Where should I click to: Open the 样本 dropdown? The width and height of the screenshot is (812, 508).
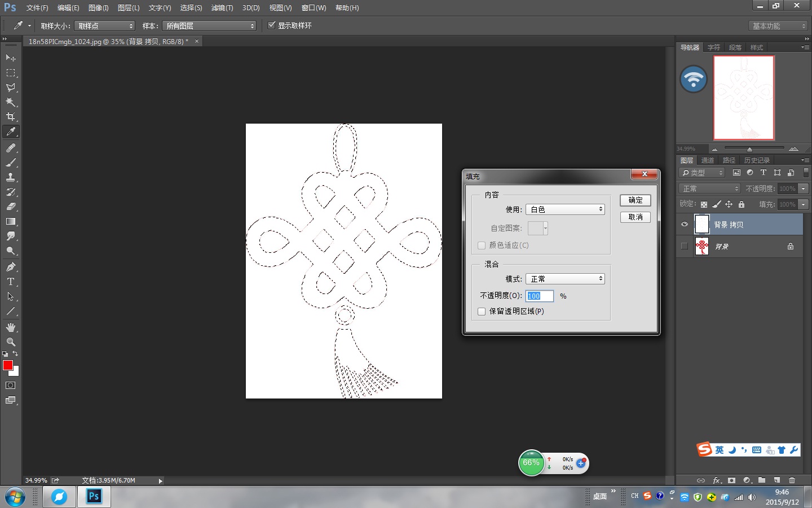[209, 26]
